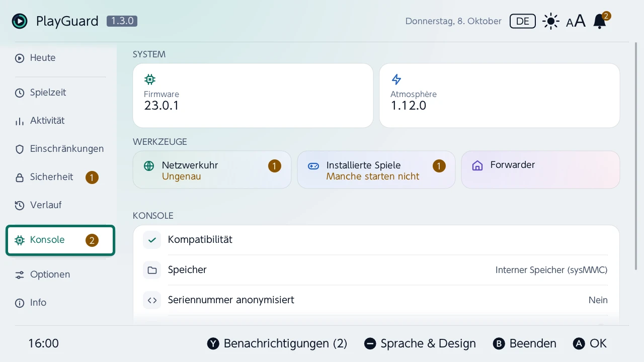Open the Installierte Spiele tool card
644x362 pixels.
click(x=376, y=170)
